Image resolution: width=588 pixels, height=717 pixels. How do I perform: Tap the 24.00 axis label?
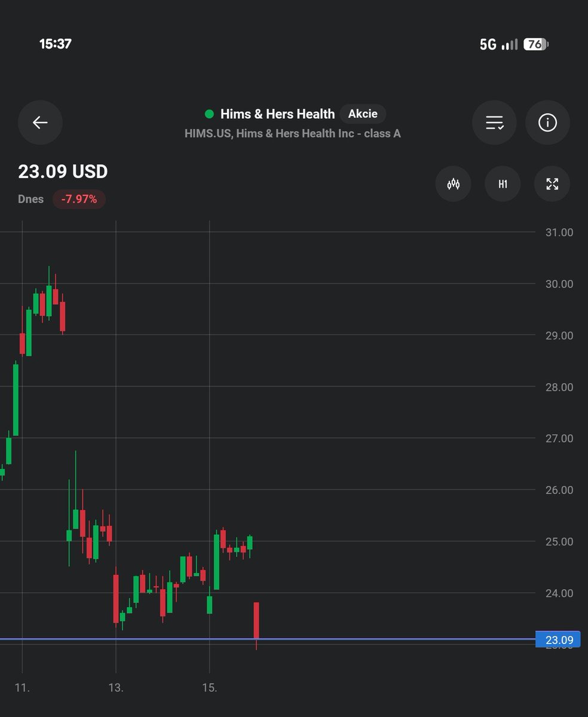tap(559, 593)
